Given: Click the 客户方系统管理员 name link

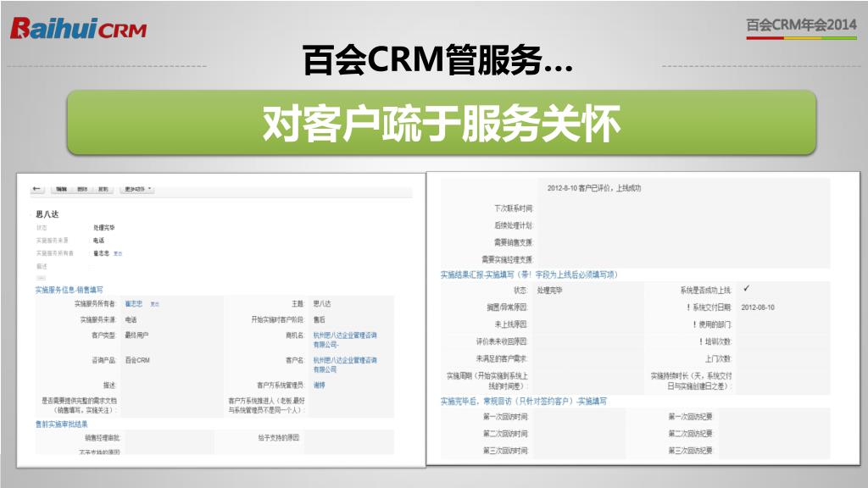Looking at the screenshot, I should click(319, 385).
